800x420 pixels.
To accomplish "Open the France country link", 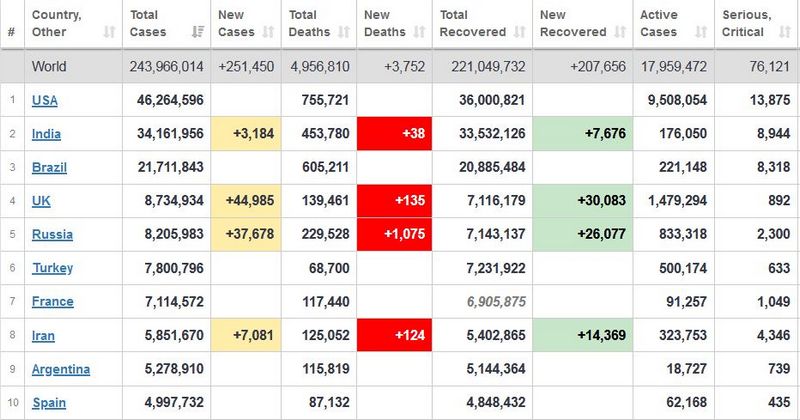I will [53, 302].
